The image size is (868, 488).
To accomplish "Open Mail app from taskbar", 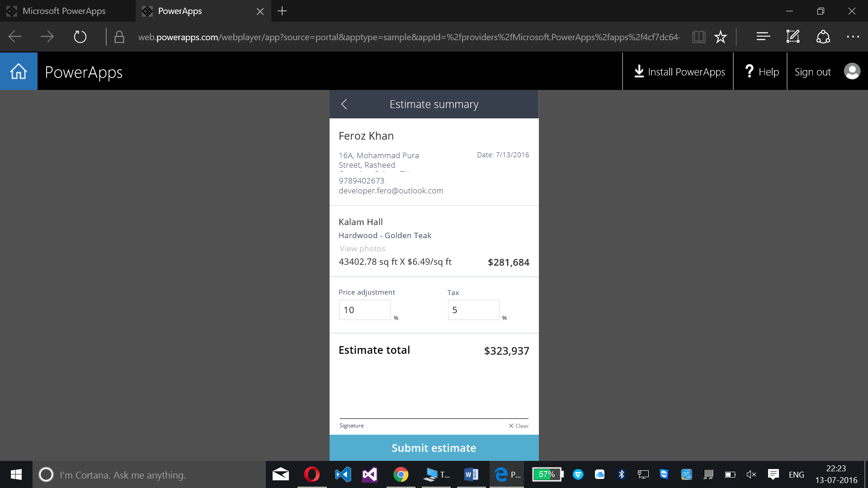I will [x=281, y=474].
